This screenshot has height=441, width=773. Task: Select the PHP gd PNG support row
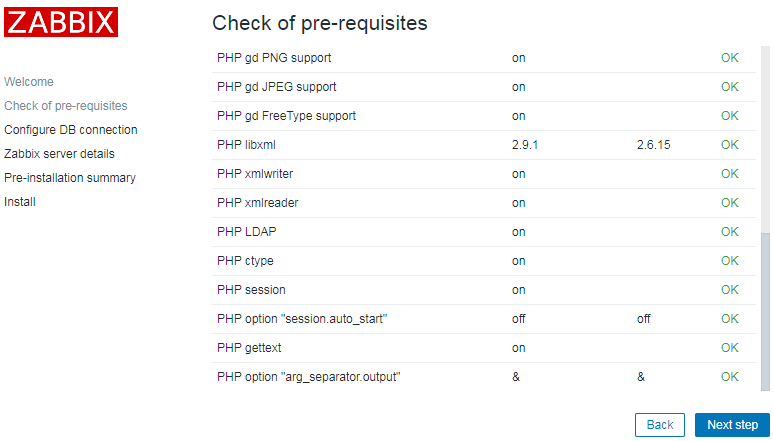[x=484, y=58]
